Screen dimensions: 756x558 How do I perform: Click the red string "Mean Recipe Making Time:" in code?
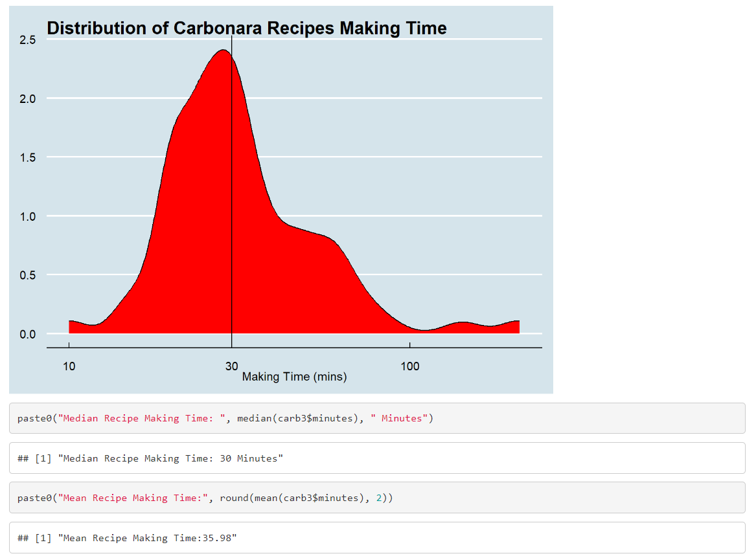click(x=132, y=498)
